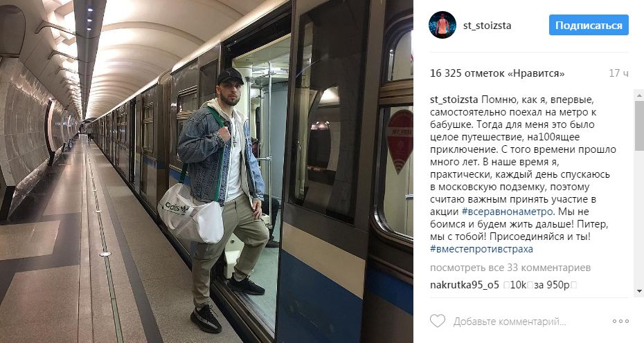Click the comments scrollbar down arrow

click(639, 291)
